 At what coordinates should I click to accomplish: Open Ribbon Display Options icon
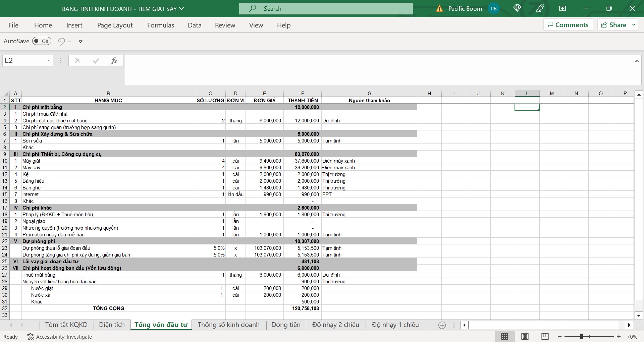[562, 8]
